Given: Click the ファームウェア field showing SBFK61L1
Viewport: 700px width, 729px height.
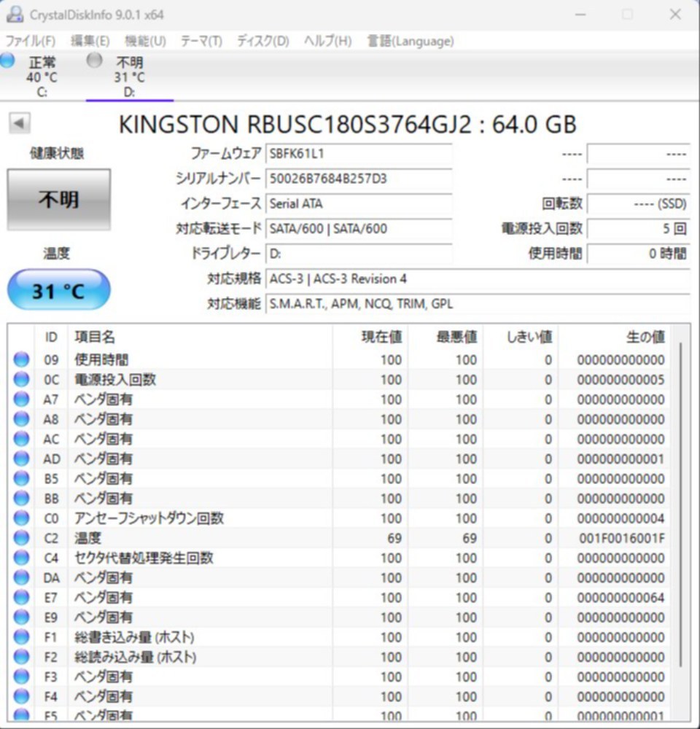Looking at the screenshot, I should 359,153.
